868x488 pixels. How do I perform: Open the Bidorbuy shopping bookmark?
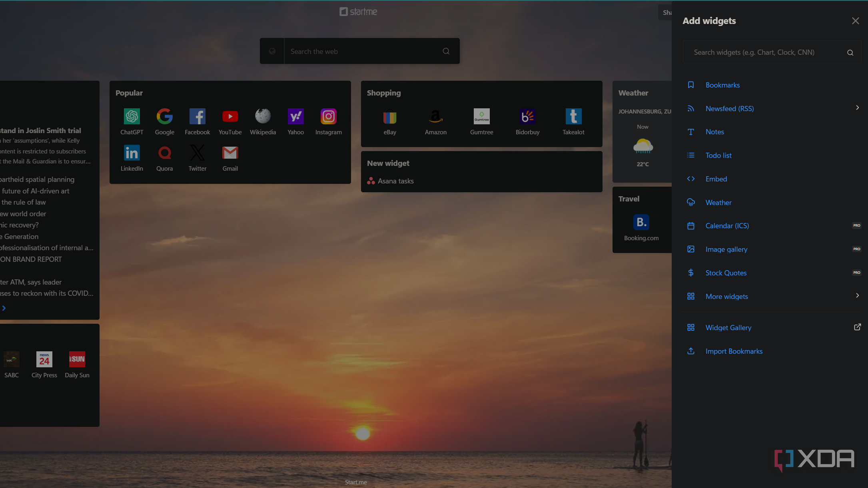coord(528,116)
